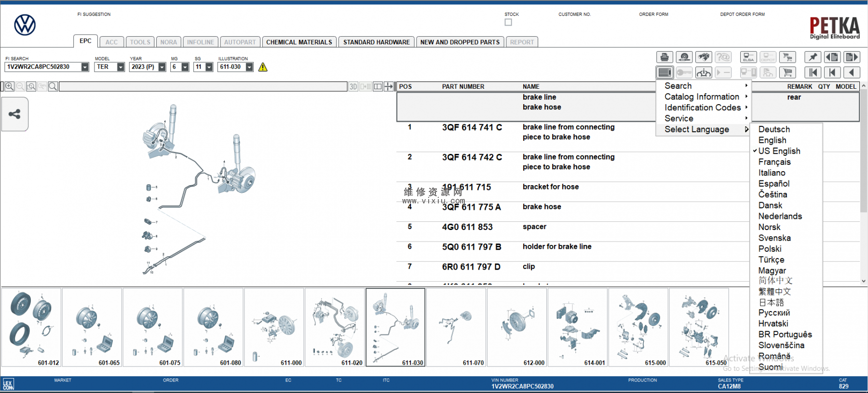This screenshot has height=393, width=868.
Task: Click part number 6R0 611 797 D
Action: [471, 267]
